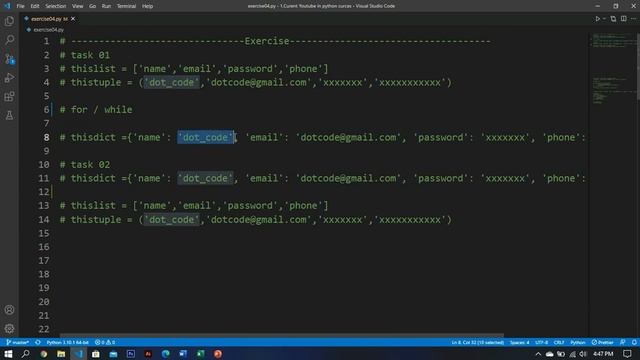
Task: Open the Manage gear menu
Action: click(x=9, y=328)
